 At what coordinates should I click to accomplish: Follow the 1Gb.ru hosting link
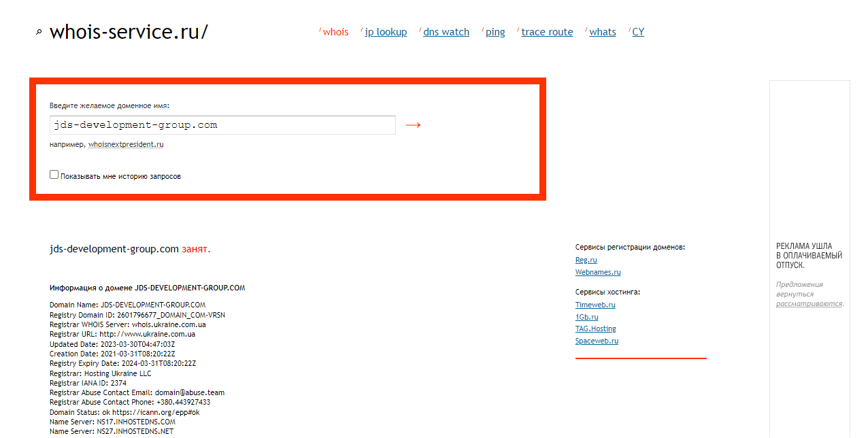coord(586,317)
